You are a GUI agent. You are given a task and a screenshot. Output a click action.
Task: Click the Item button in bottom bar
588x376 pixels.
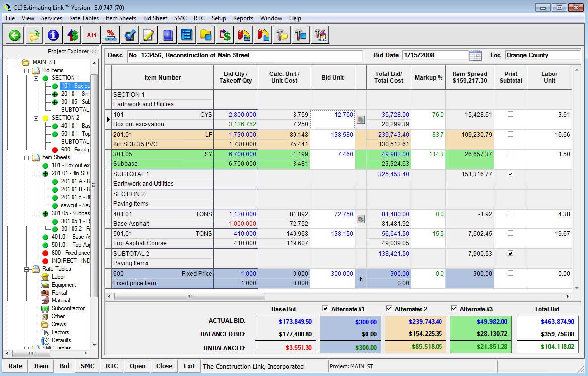click(x=41, y=366)
